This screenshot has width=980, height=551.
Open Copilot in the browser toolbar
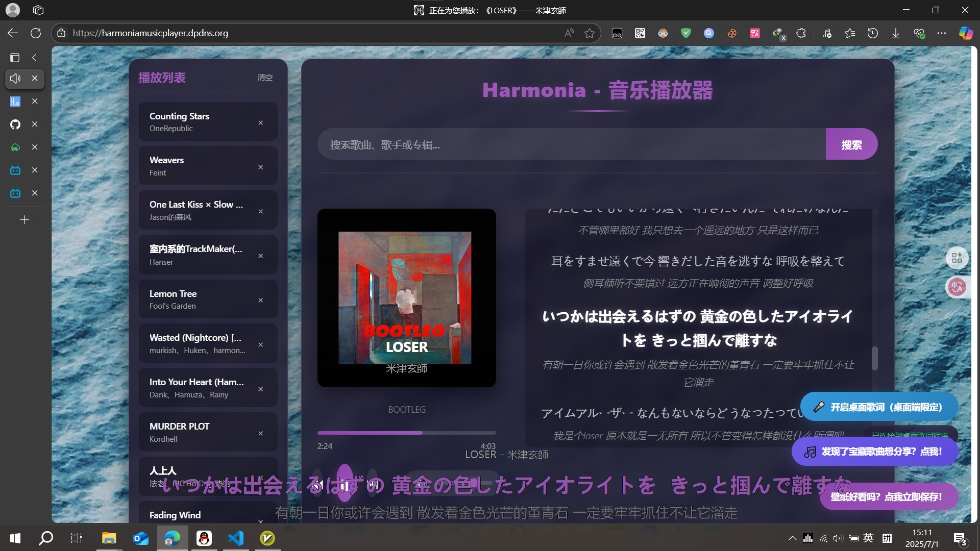click(x=966, y=33)
